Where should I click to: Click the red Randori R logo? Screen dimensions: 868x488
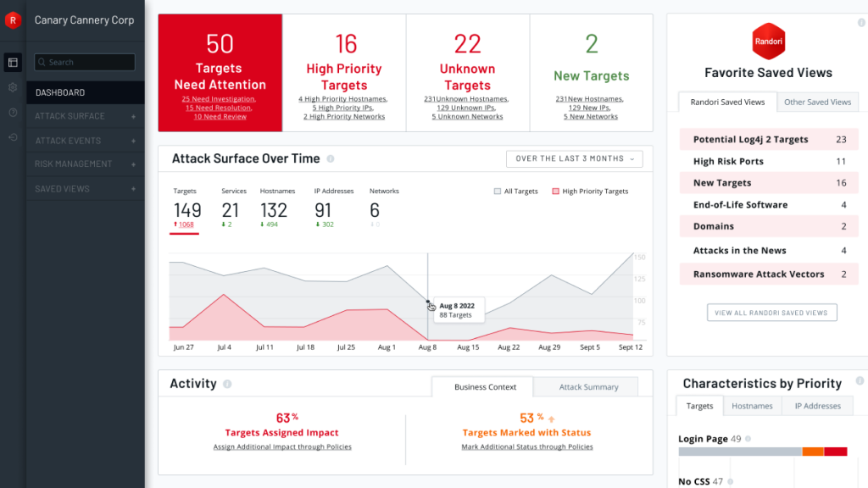click(x=13, y=20)
